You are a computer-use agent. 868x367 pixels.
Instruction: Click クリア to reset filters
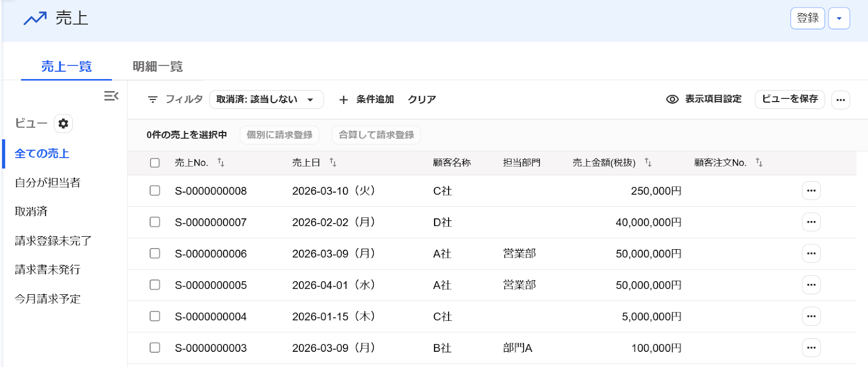[x=422, y=100]
